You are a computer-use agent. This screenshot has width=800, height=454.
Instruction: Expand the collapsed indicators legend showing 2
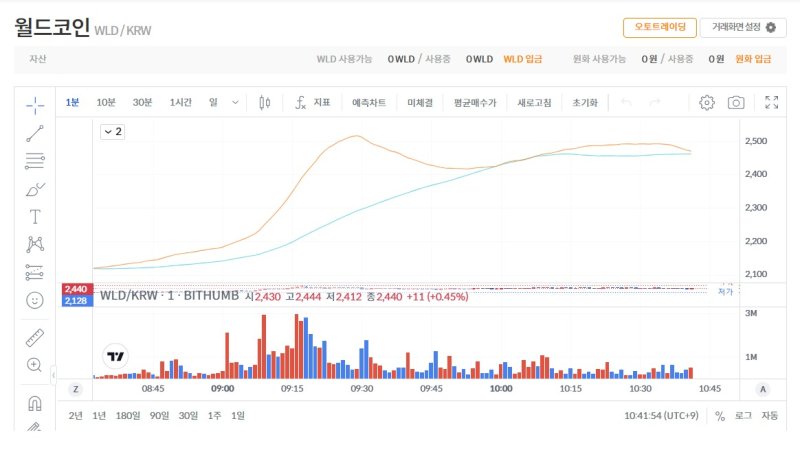(x=112, y=131)
